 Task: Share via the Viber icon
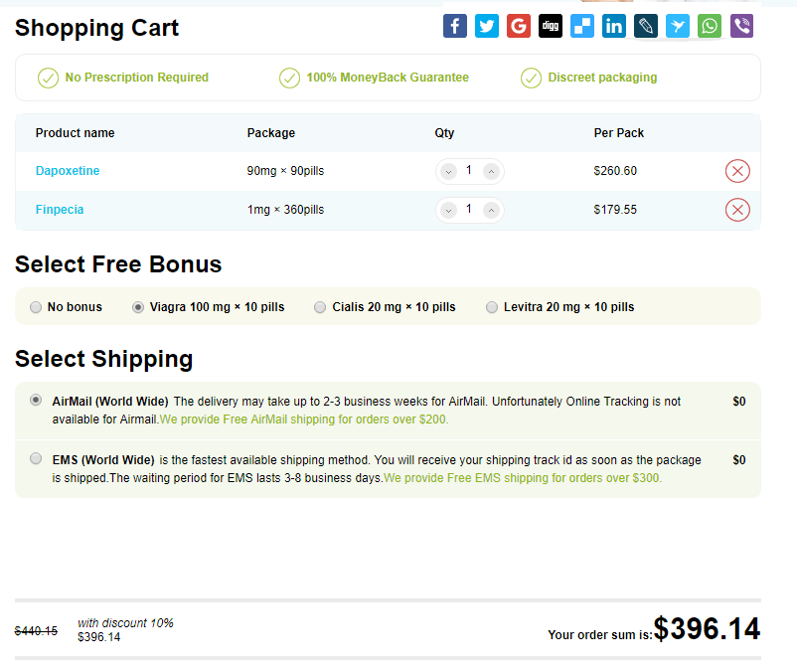click(x=741, y=26)
